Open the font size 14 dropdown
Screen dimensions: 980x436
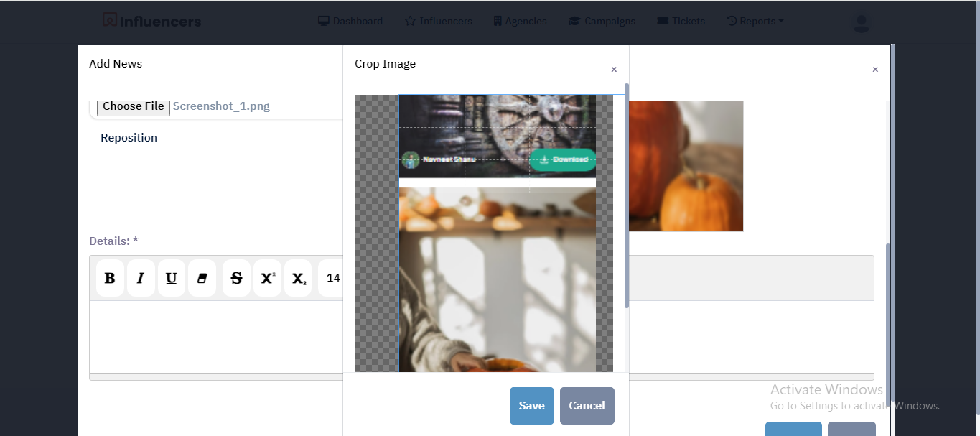pyautogui.click(x=331, y=278)
